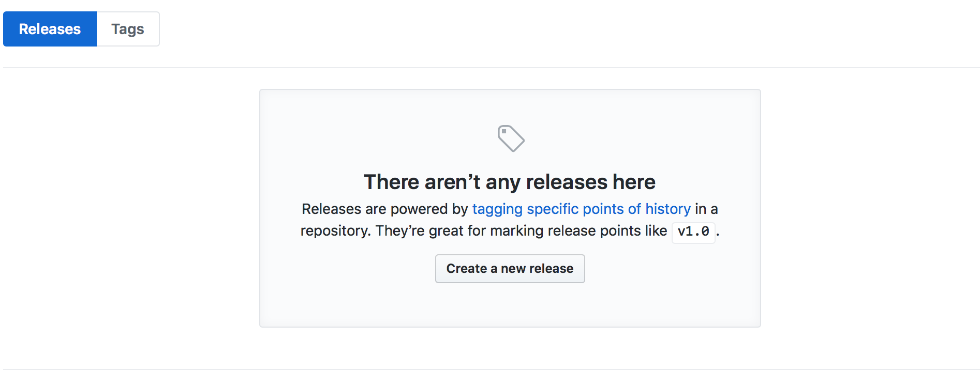
Task: Select the gray price-tag symbol
Action: pyautogui.click(x=511, y=138)
